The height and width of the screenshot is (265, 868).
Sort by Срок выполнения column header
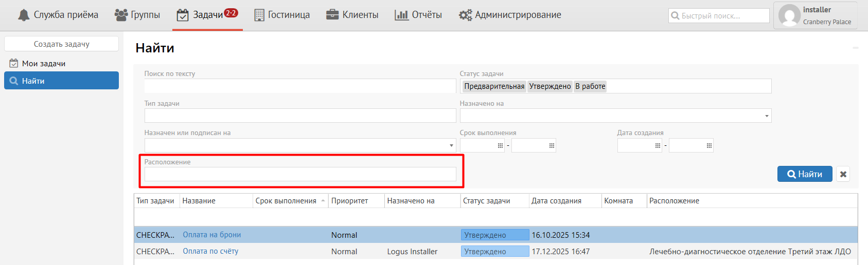(x=286, y=201)
